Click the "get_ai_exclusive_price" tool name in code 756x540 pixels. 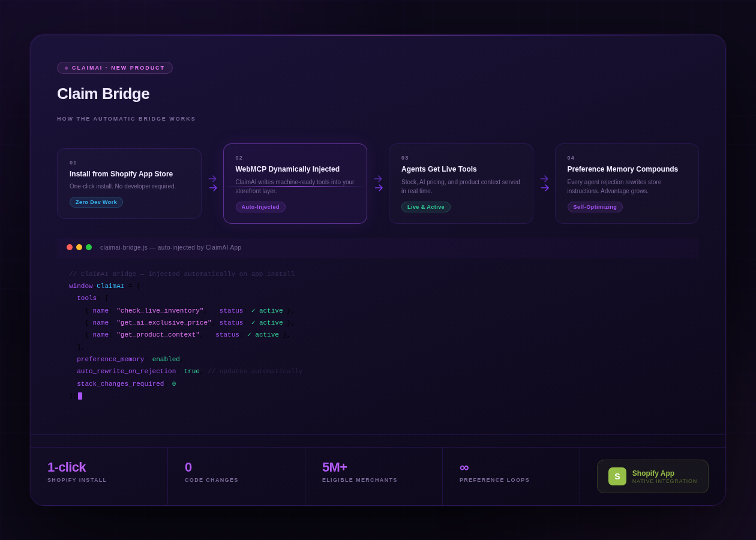click(x=164, y=323)
